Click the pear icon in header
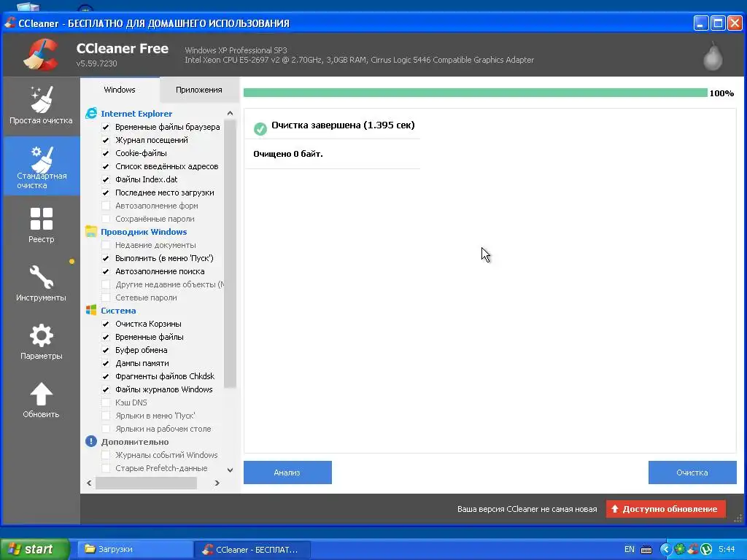The image size is (747, 560). point(713,56)
